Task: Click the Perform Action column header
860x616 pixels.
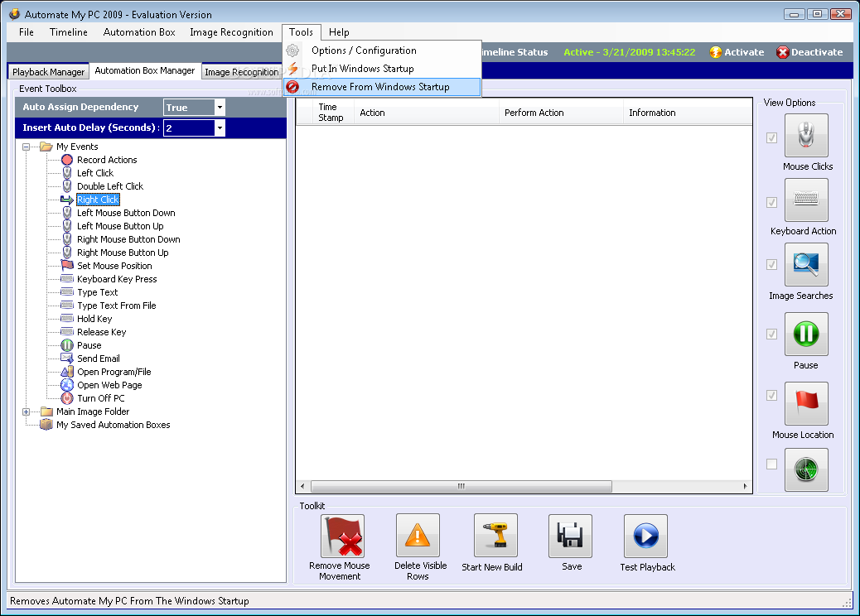Action: 561,113
